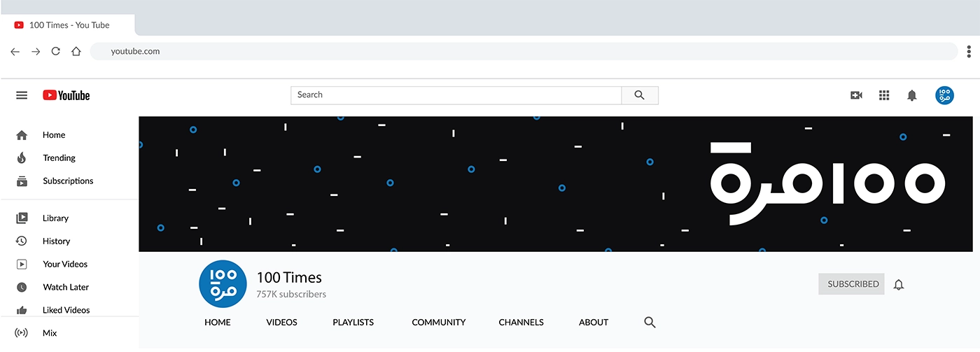This screenshot has height=352, width=980.
Task: Switch to the PLAYLISTS tab
Action: [x=353, y=323]
